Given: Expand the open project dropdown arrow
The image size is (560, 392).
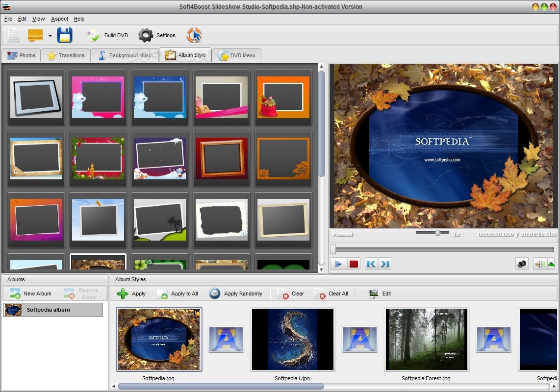Looking at the screenshot, I should [x=50, y=36].
